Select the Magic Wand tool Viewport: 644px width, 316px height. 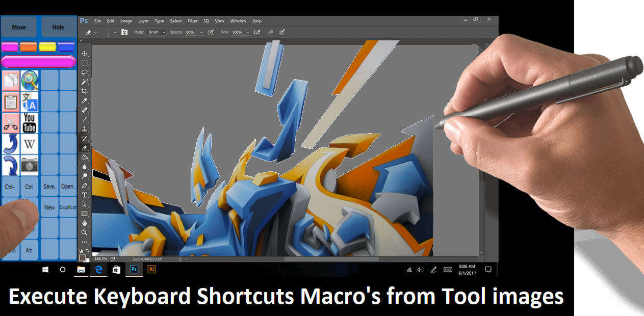85,82
